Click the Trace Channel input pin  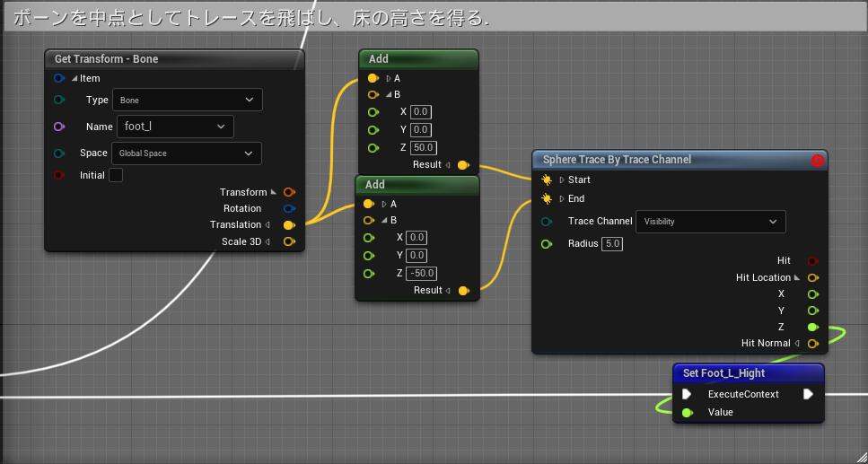pyautogui.click(x=547, y=222)
